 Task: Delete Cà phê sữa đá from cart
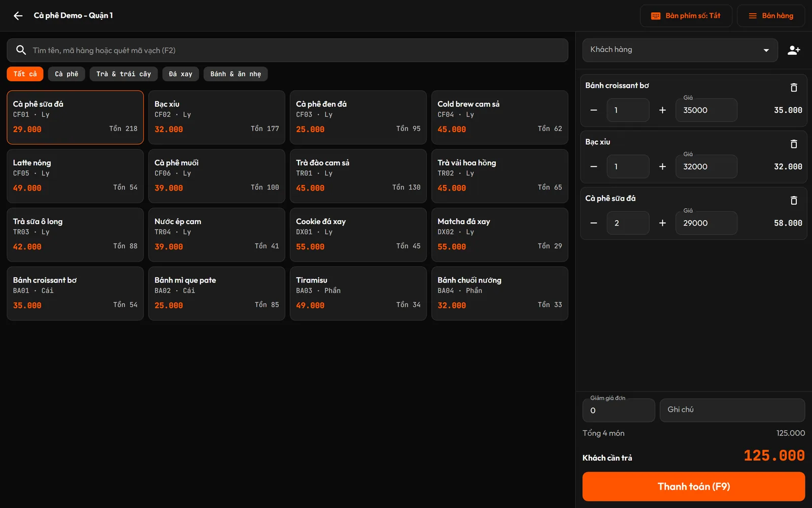coord(794,200)
